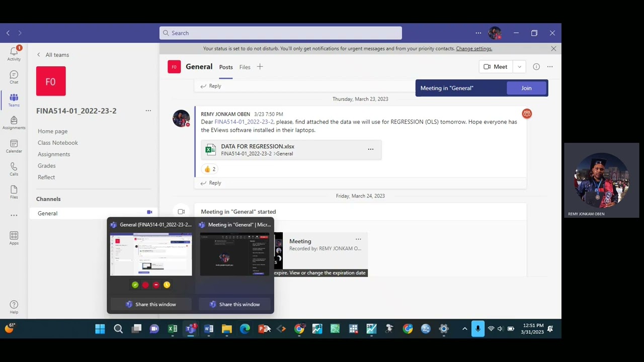Viewport: 644px width, 362px height.
Task: Click the view or change expiration date link
Action: click(328, 273)
